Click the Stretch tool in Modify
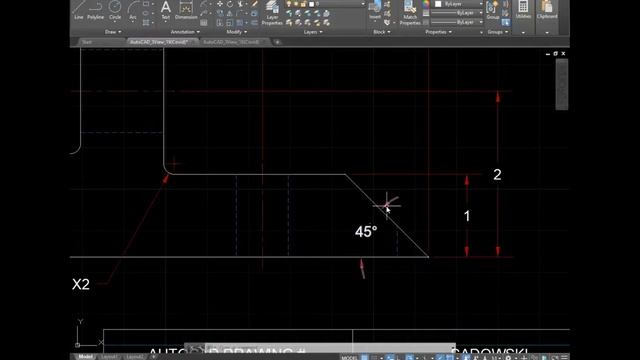Image resolution: width=640 pixels, height=360 pixels. click(x=220, y=23)
